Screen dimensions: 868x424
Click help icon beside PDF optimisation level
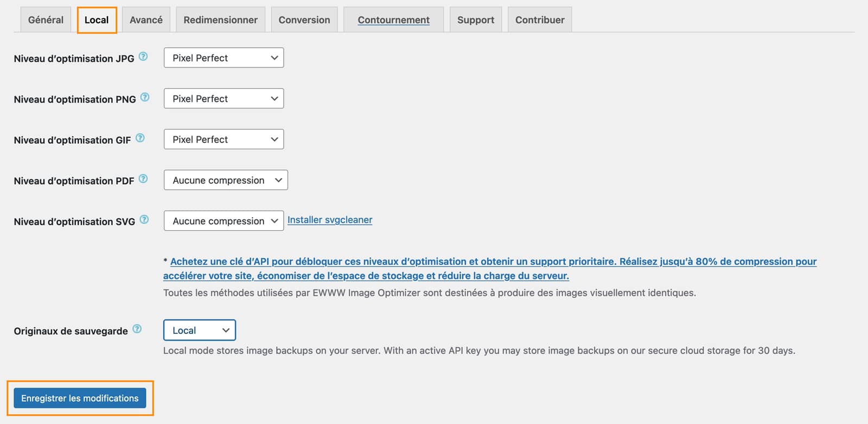pos(143,179)
